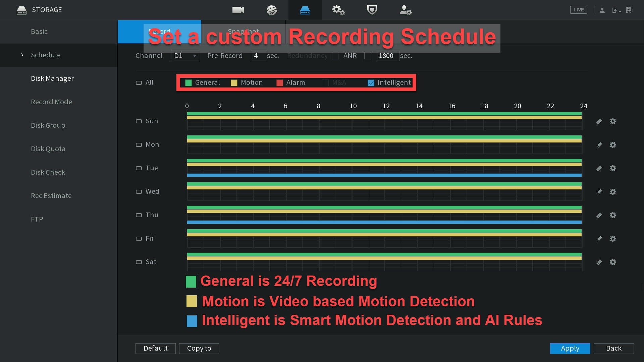This screenshot has width=644, height=362.
Task: Check the All days checkbox
Action: 139,82
